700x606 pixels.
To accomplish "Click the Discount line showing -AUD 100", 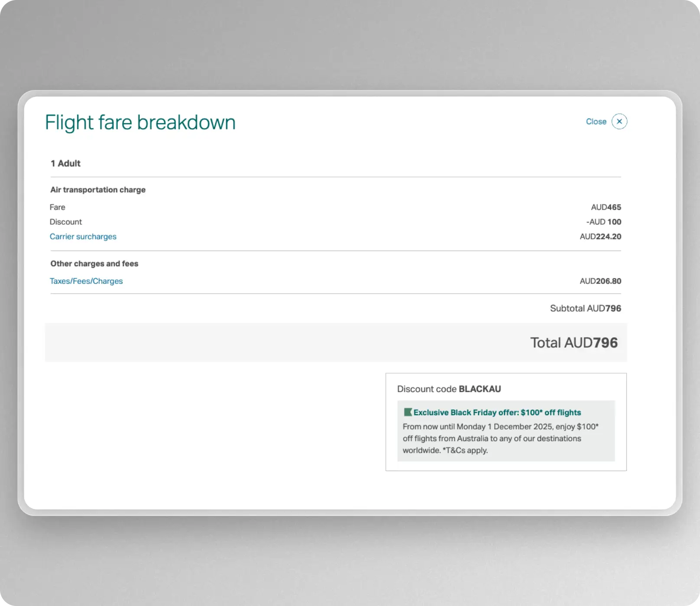I will tap(603, 222).
